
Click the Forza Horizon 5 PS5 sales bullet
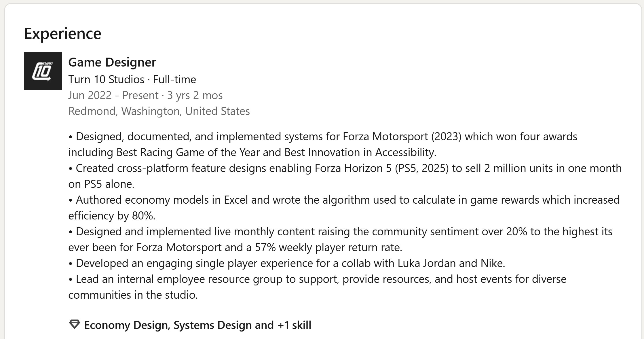tap(345, 176)
